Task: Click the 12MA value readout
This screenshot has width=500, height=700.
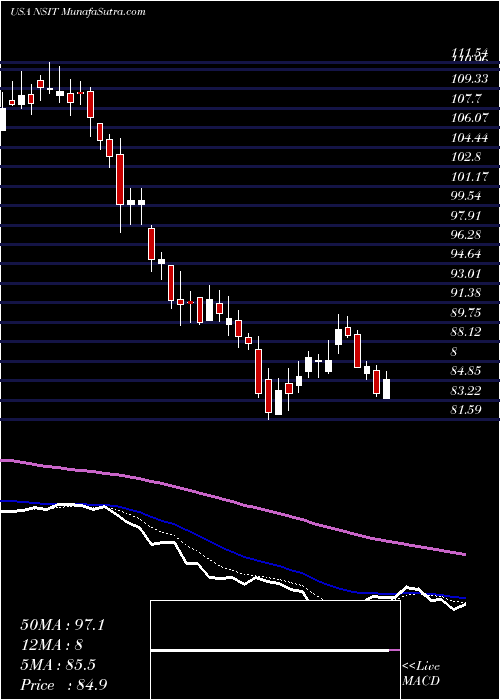Action: click(52, 645)
